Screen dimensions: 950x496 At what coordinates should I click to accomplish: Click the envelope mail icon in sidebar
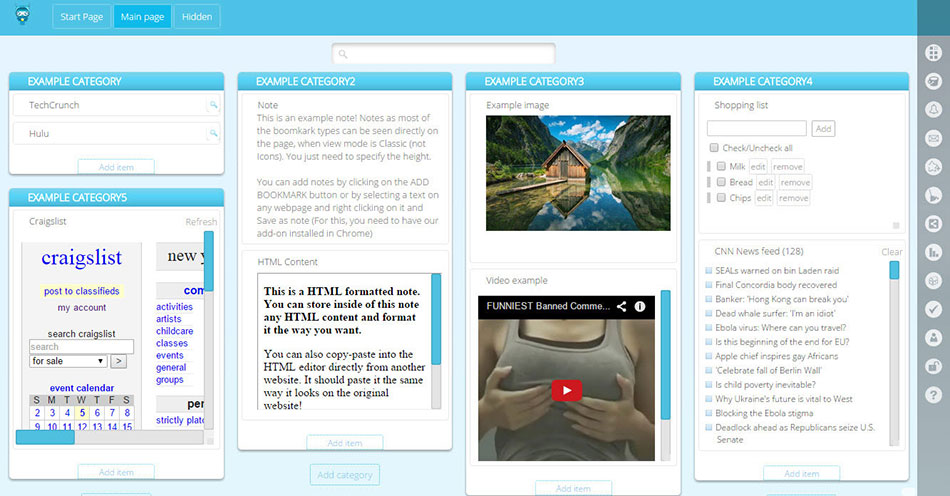click(x=933, y=138)
